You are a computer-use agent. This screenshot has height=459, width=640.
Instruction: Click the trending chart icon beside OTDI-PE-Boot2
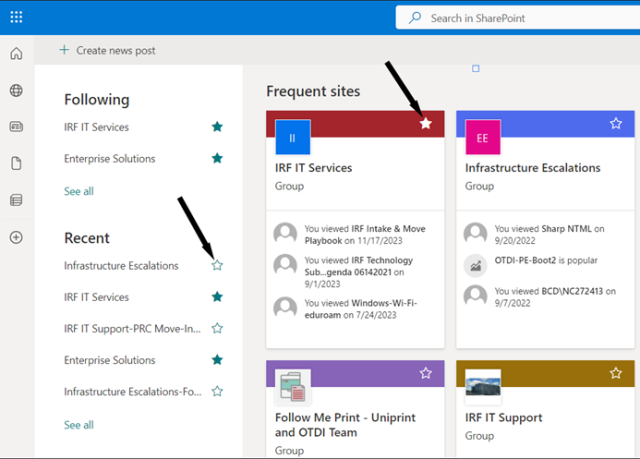tap(476, 266)
